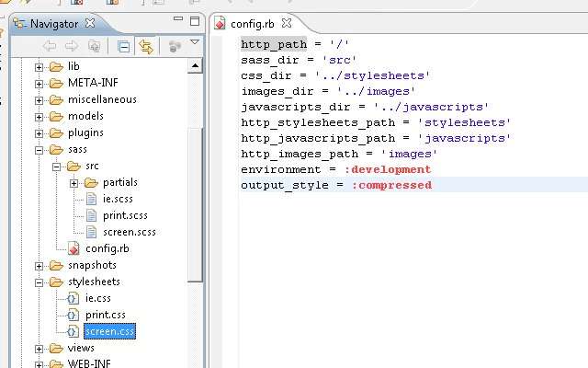Viewport: 588px width, 368px height.
Task: Click the screen.css stylesheet icon
Action: tap(73, 331)
